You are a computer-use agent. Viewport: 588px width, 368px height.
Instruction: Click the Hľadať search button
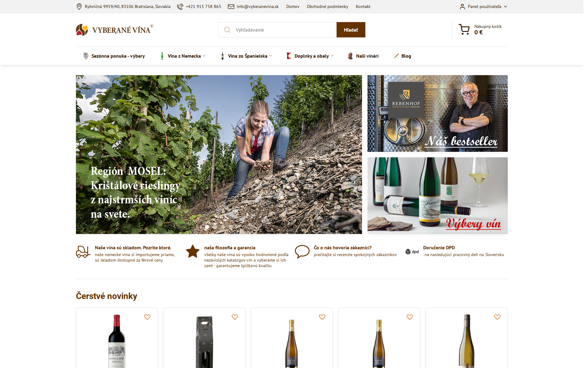(x=351, y=30)
